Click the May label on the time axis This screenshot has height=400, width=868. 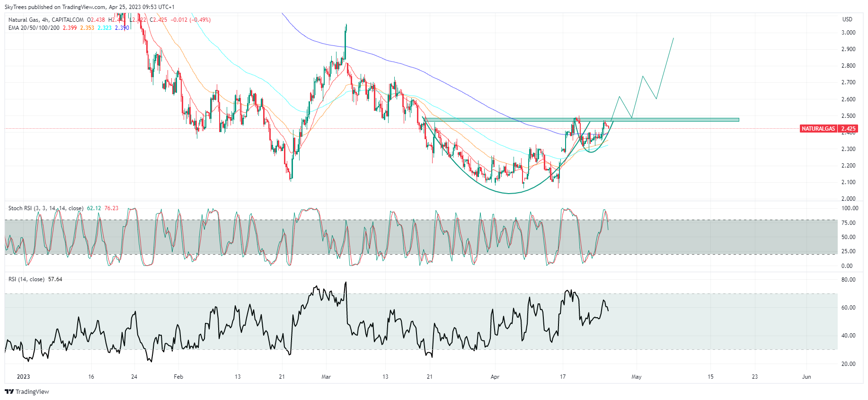click(x=637, y=377)
